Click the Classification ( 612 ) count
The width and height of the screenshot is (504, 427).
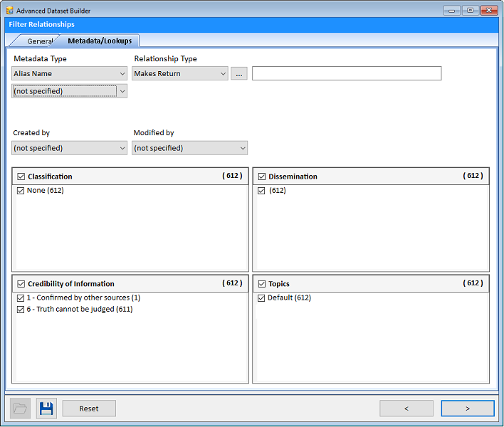pos(232,176)
